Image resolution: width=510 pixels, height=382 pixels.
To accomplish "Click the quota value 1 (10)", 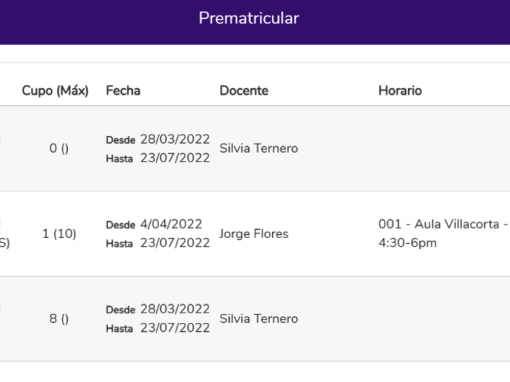I will (x=59, y=234).
